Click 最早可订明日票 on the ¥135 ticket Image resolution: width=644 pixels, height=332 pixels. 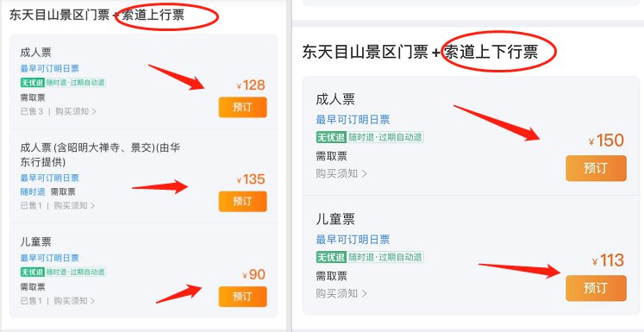click(x=50, y=178)
